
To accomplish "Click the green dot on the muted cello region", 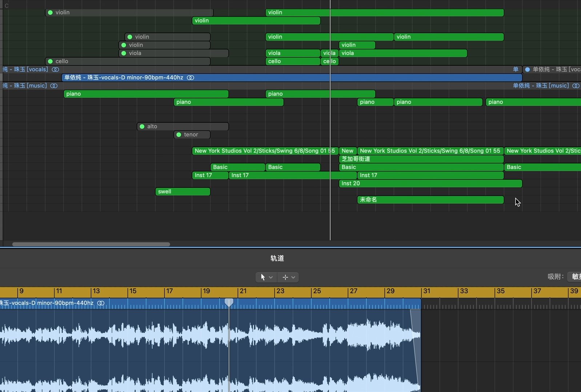I will click(x=51, y=61).
